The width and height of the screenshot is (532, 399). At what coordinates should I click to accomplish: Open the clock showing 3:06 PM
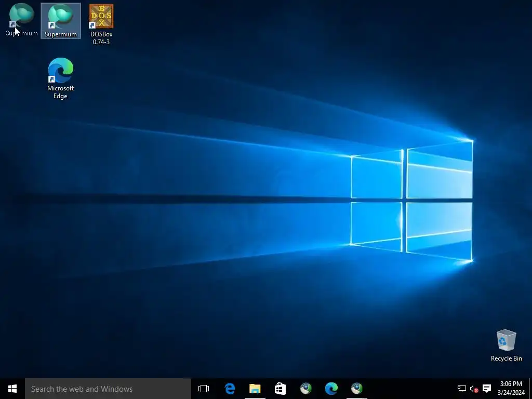click(511, 389)
